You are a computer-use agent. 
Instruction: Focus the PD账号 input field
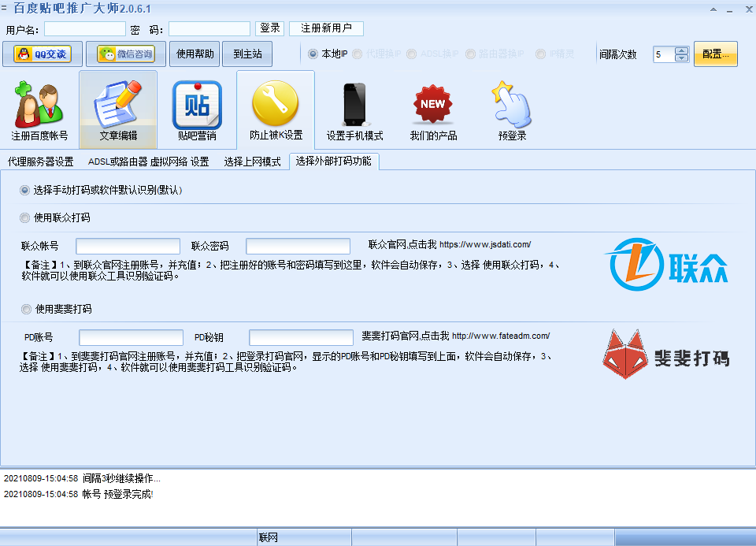[x=132, y=337]
